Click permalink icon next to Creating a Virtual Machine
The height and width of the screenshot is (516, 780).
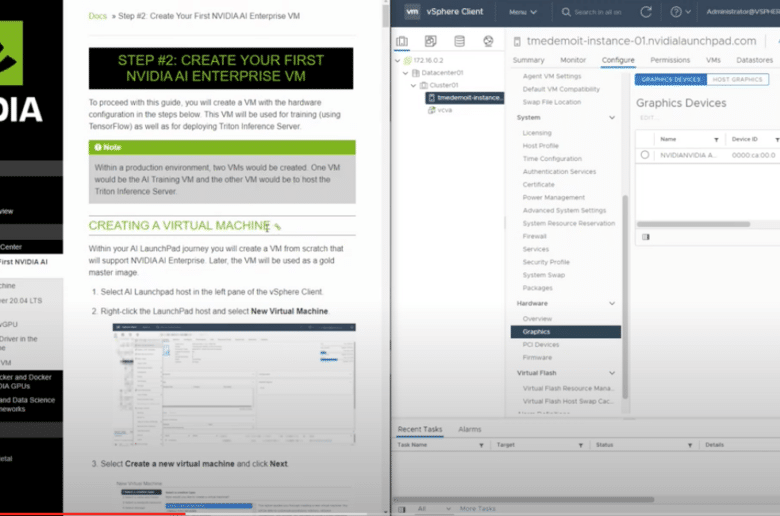click(x=278, y=227)
